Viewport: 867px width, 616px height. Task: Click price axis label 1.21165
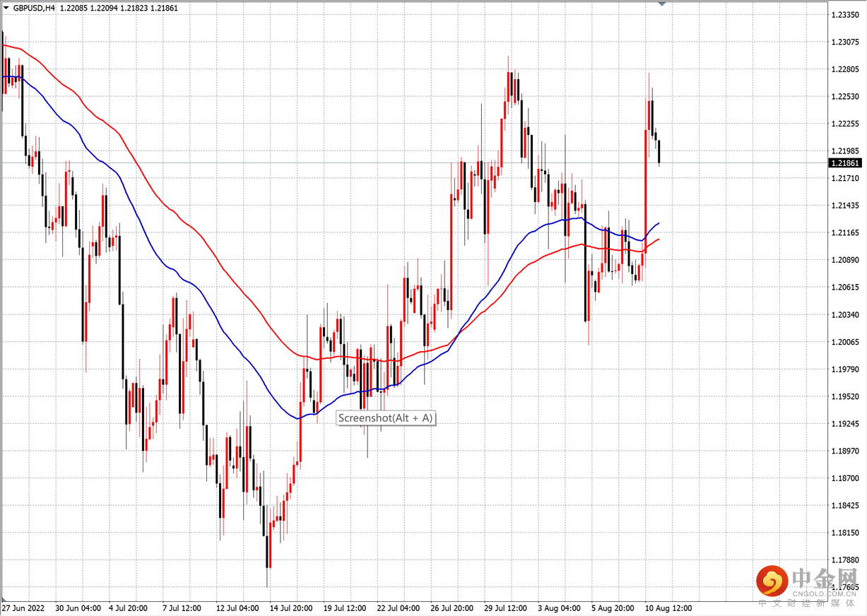point(845,232)
